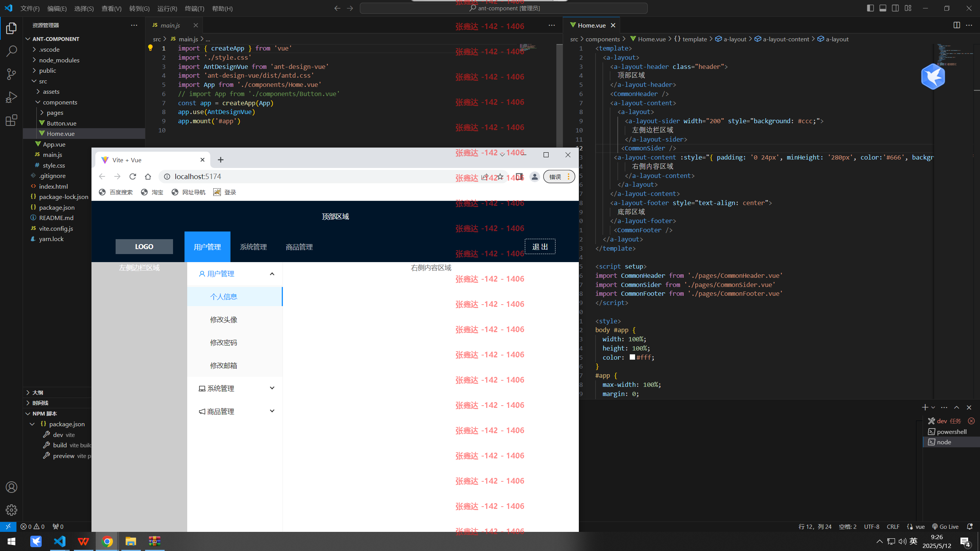The image size is (980, 551).
Task: Open the Search view in activity bar
Action: point(11,51)
